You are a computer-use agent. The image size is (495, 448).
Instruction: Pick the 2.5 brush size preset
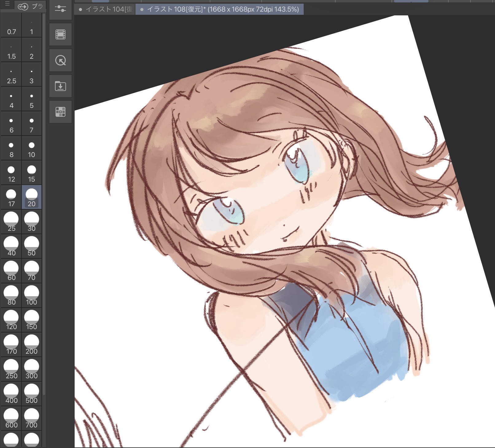[x=11, y=74]
